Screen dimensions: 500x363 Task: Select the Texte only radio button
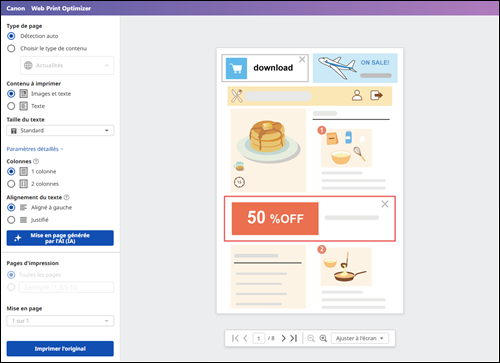(11, 106)
